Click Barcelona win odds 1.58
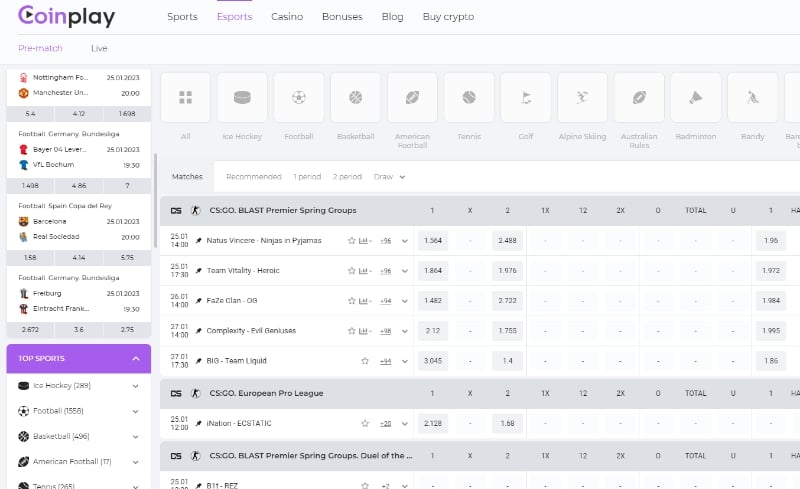This screenshot has height=489, width=800. click(30, 258)
